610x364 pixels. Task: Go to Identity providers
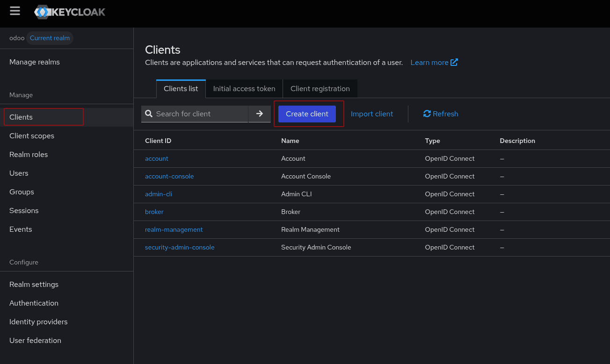point(38,321)
